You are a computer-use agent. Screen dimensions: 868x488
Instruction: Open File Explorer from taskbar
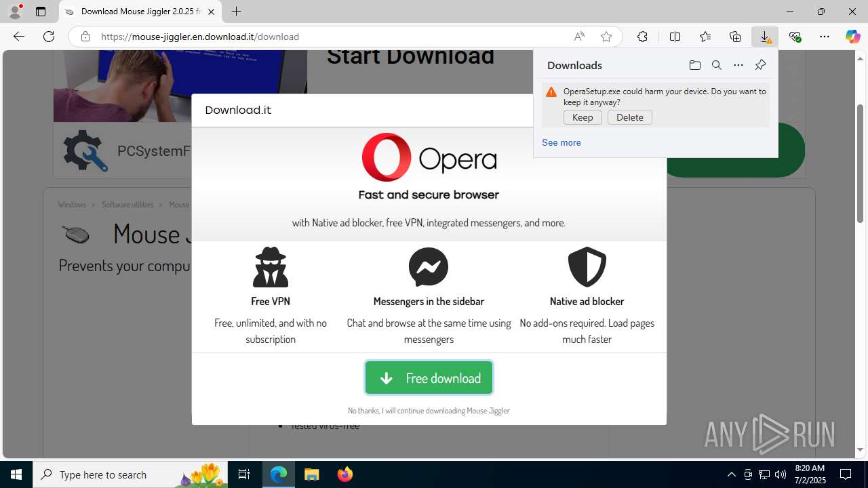pos(312,474)
